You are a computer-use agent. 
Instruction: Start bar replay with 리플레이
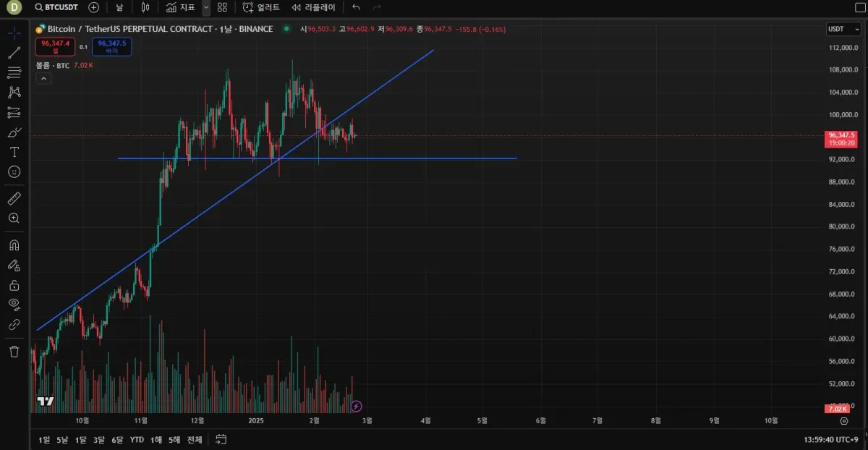(x=314, y=7)
